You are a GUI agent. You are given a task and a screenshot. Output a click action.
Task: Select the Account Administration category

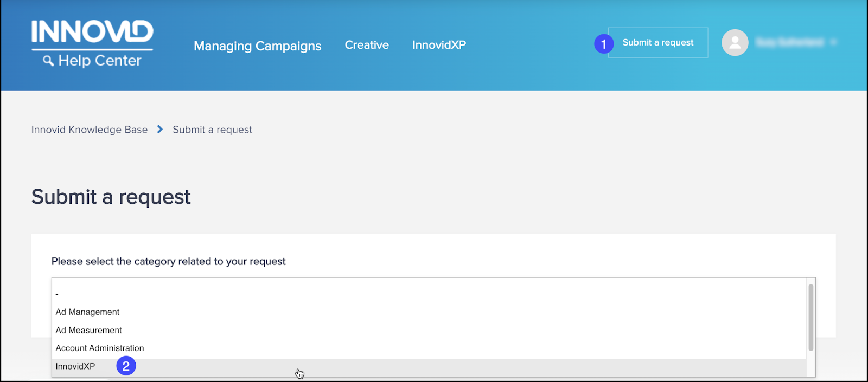tap(100, 348)
